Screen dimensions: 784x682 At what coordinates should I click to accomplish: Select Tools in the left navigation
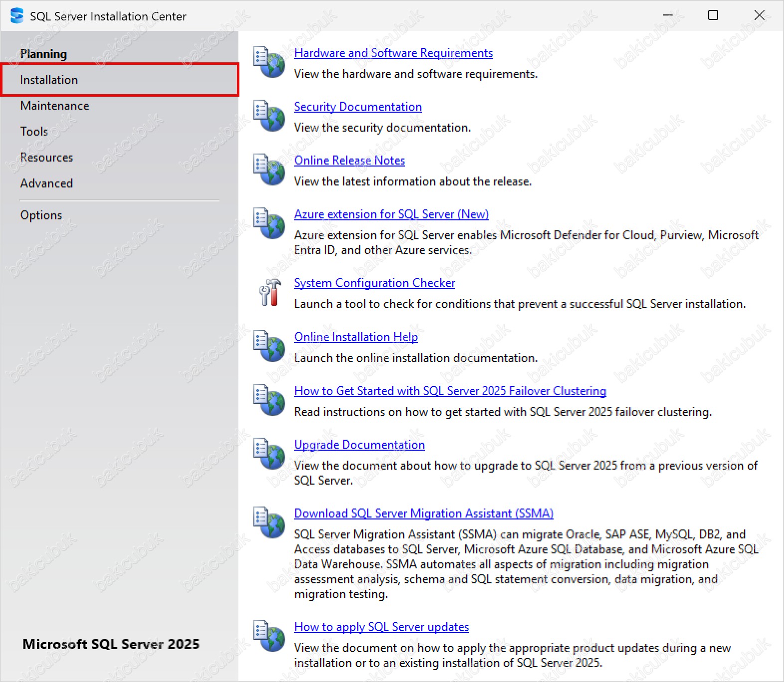tap(34, 132)
